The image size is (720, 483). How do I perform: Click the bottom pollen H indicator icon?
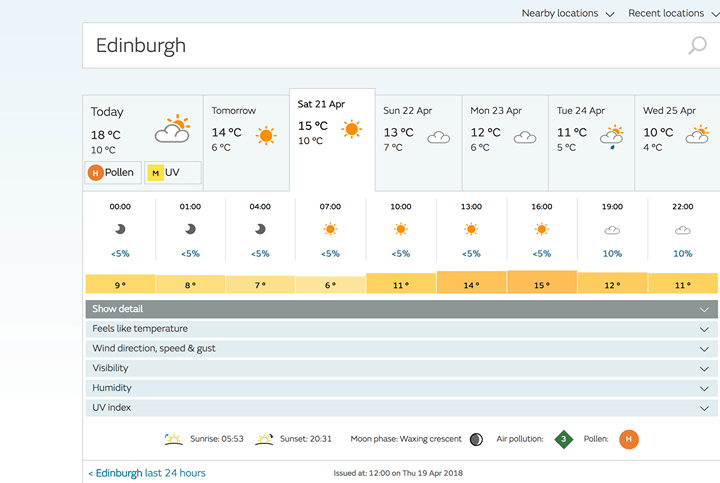[629, 439]
